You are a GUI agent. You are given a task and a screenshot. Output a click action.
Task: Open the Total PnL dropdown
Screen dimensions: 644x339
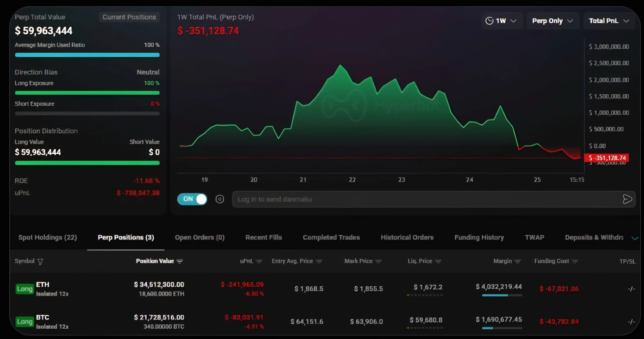pos(609,21)
